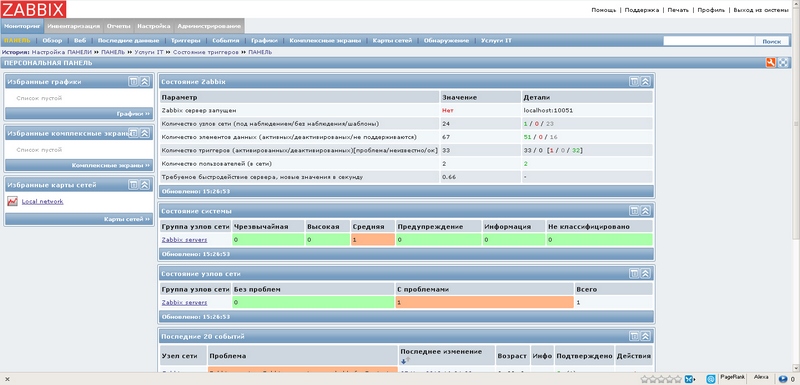Open Карты сетей » footer link
The image size is (800, 385).
127,219
